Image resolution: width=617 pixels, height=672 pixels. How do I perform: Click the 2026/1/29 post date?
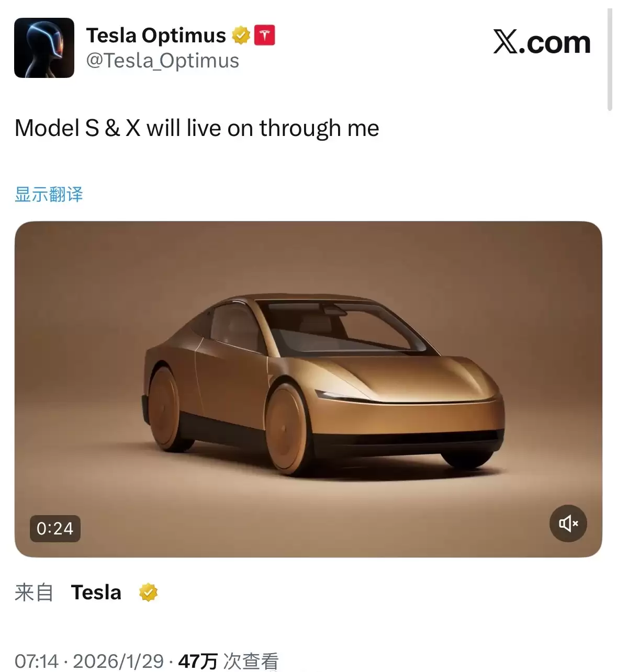118,661
